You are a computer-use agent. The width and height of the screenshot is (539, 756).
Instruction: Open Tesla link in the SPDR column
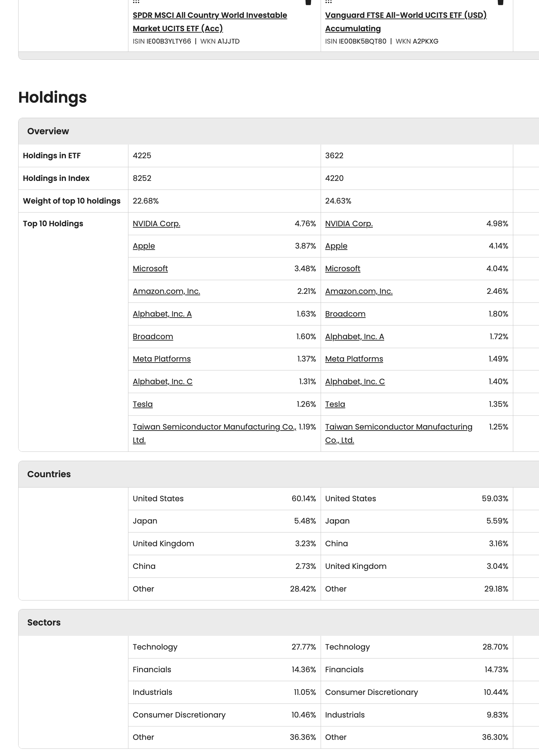click(143, 404)
